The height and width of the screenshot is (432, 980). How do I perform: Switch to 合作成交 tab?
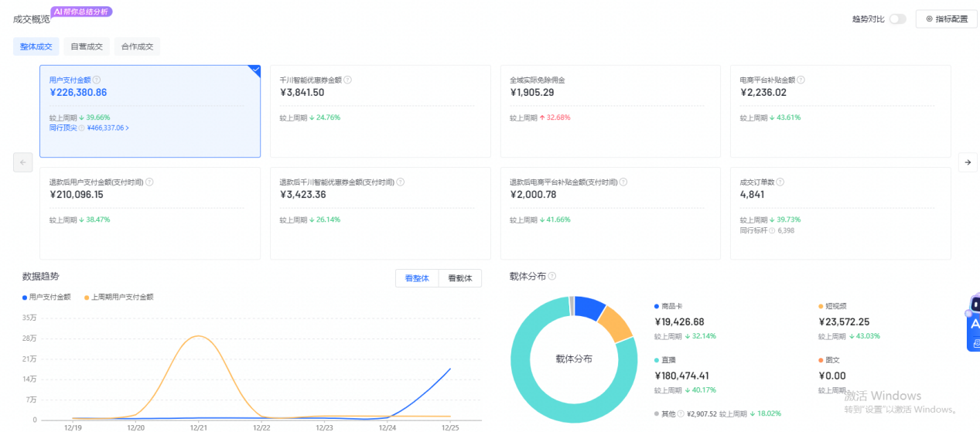[x=137, y=46]
